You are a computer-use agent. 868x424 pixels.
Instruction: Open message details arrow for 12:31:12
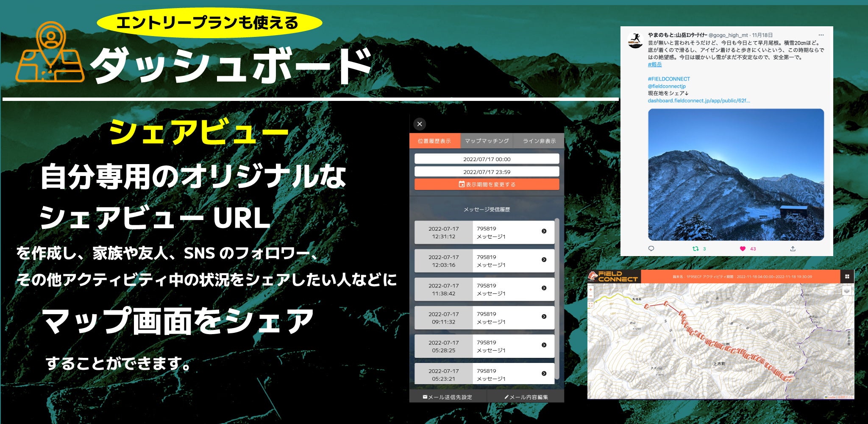point(544,231)
